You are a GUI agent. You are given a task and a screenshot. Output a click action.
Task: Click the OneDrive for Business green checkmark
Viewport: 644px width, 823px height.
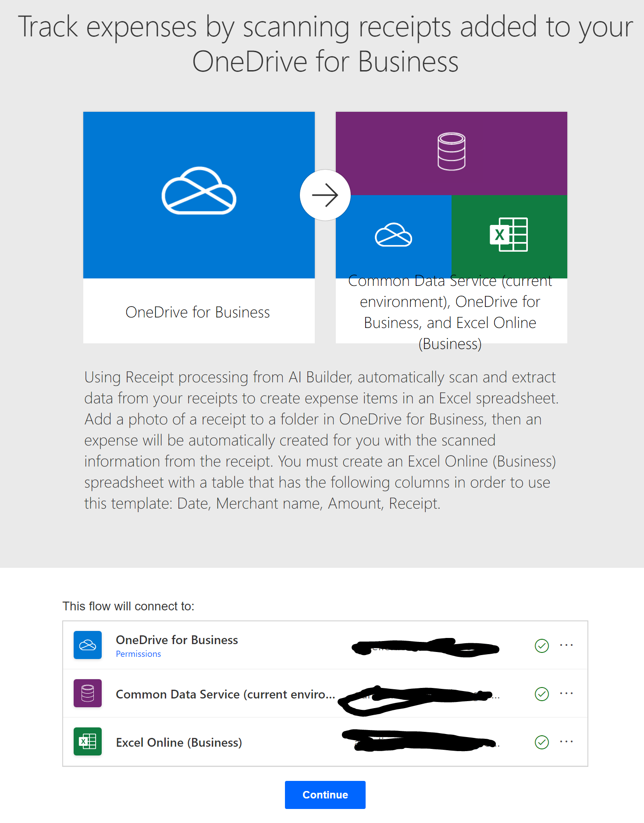click(542, 645)
